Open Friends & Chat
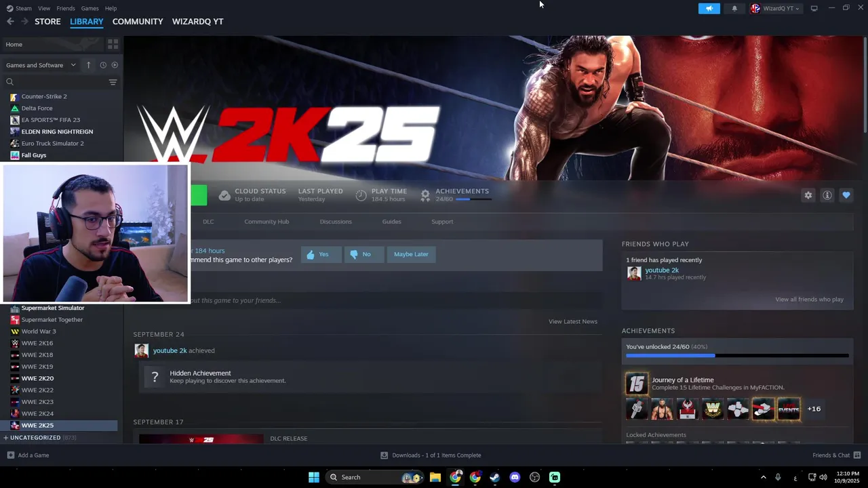 click(x=836, y=455)
